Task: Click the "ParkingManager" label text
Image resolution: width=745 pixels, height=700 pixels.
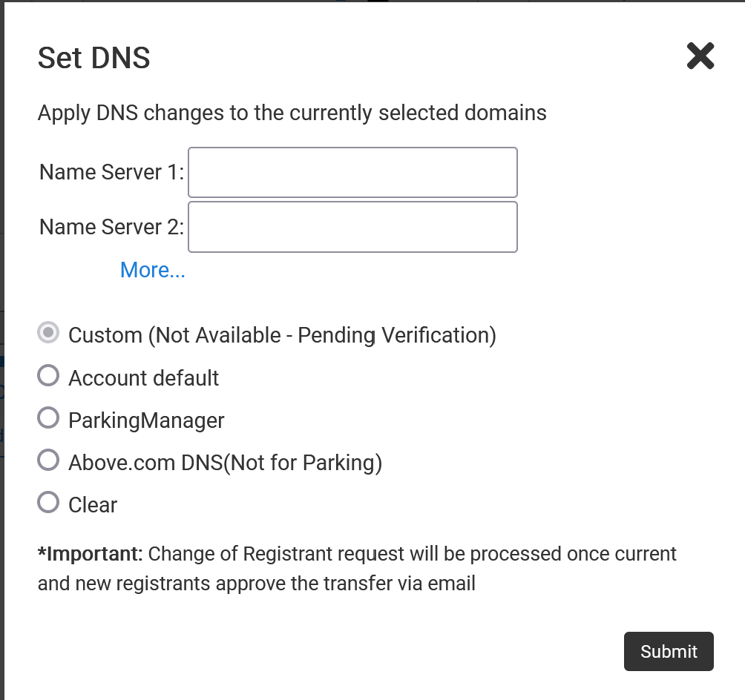Action: coord(146,420)
